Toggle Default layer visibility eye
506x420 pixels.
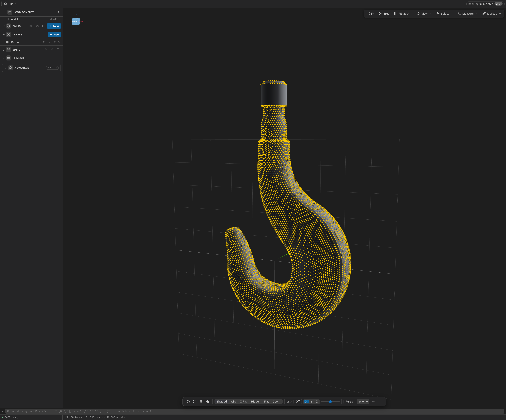pyautogui.click(x=59, y=42)
